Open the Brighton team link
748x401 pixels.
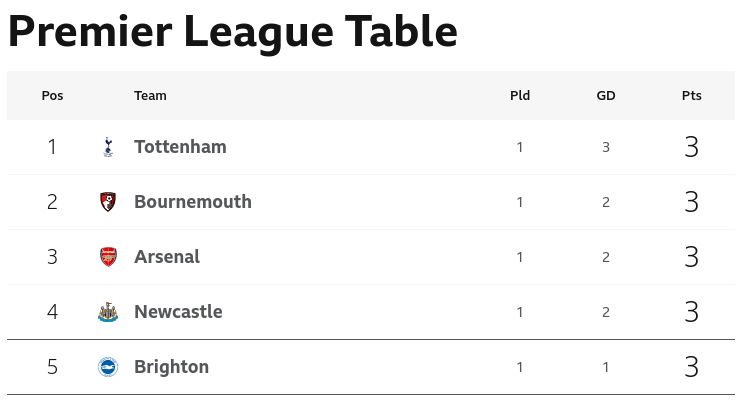[172, 367]
